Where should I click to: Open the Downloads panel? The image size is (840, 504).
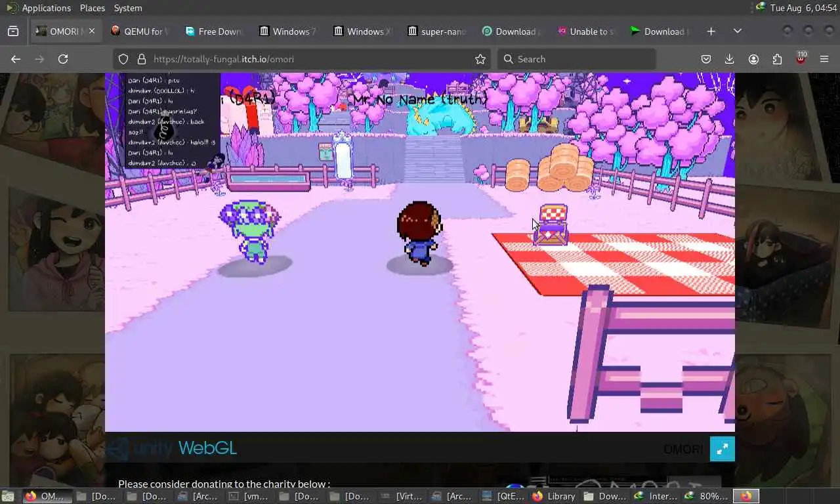point(729,59)
